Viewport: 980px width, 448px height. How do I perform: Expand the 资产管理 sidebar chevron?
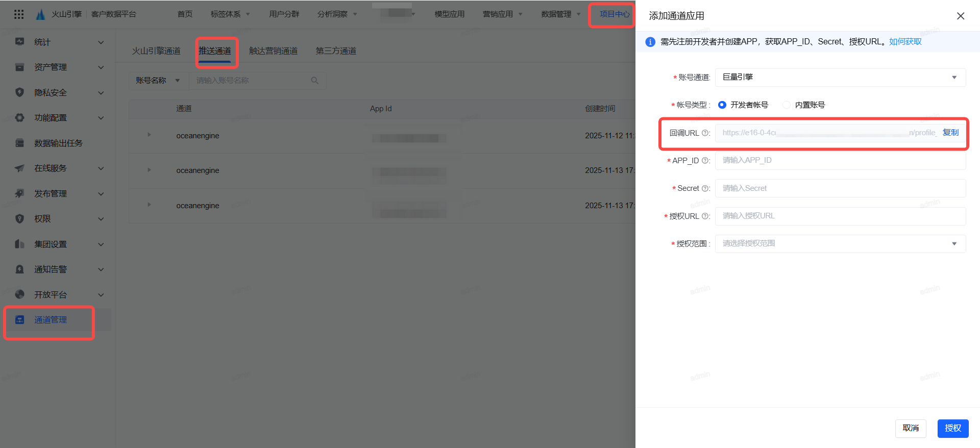coord(101,67)
